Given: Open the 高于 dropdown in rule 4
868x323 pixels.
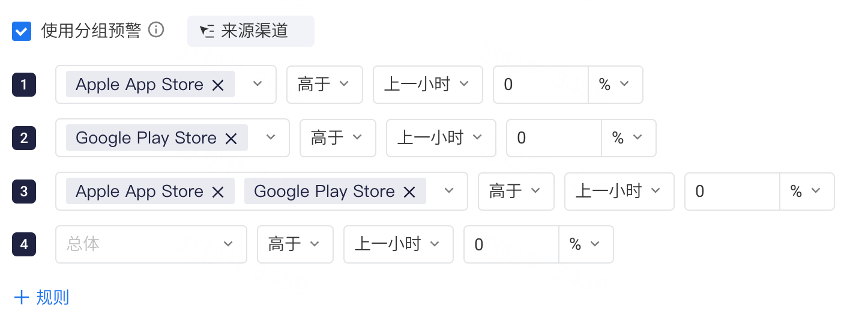Looking at the screenshot, I should (x=295, y=244).
